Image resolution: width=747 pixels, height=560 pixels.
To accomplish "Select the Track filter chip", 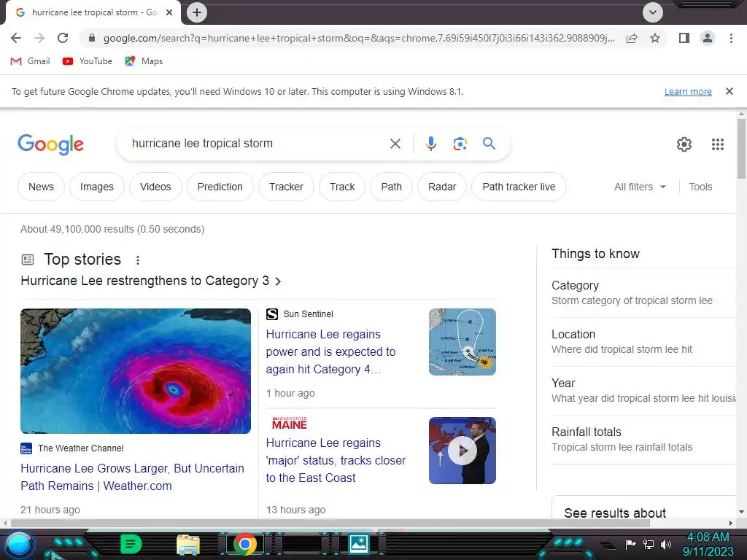I will pos(342,187).
